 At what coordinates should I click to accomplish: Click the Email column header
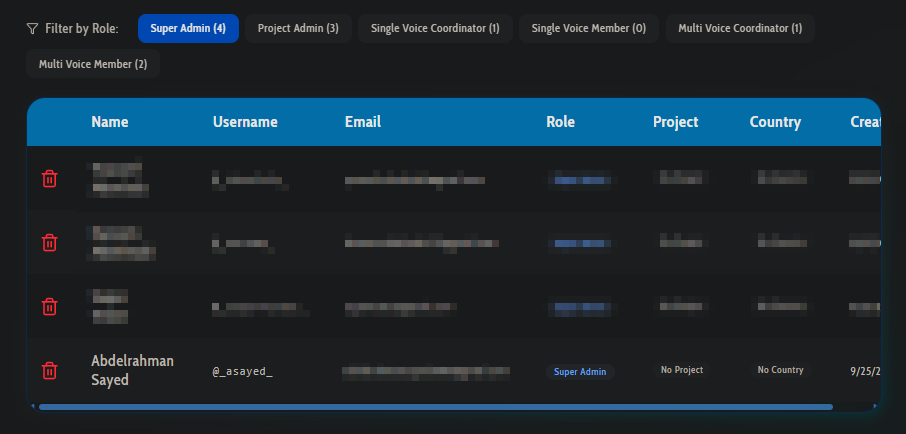(x=363, y=122)
